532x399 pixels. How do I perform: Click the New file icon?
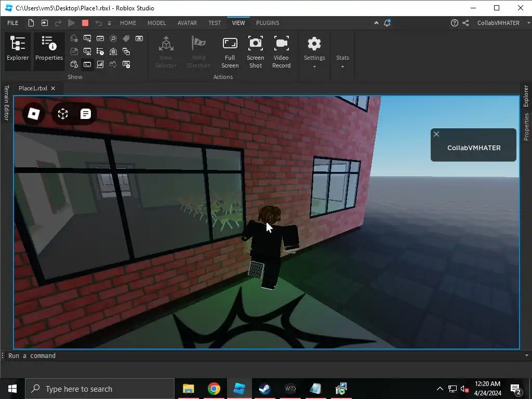31,23
